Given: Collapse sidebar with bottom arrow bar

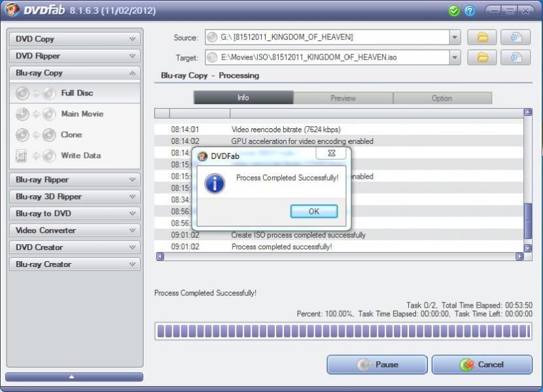Looking at the screenshot, I should (74, 377).
